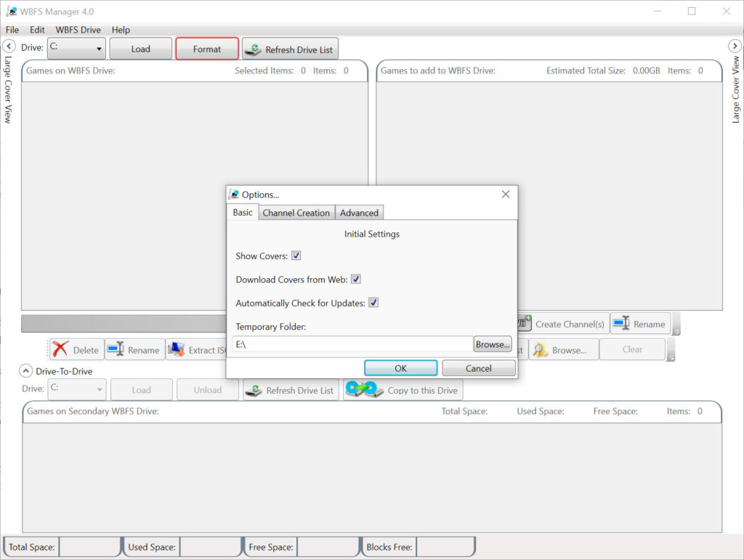Screen dimensions: 744x560
Task: Open the File menu
Action: coord(12,29)
